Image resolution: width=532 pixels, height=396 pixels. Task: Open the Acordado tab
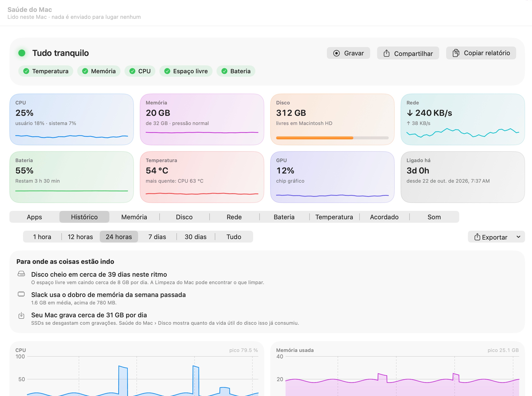(384, 217)
